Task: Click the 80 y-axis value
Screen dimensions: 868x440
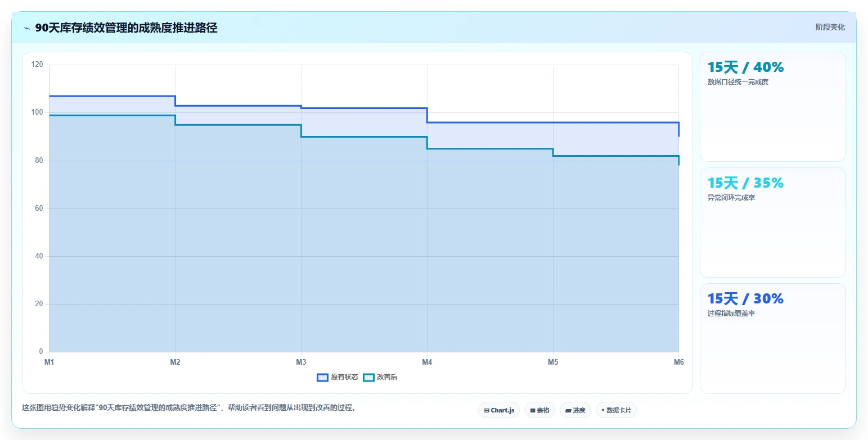Action: (x=39, y=161)
